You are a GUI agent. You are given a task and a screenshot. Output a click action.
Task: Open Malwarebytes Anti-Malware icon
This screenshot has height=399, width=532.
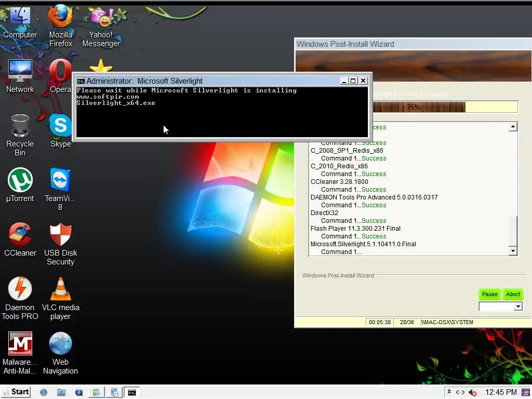[x=20, y=353]
